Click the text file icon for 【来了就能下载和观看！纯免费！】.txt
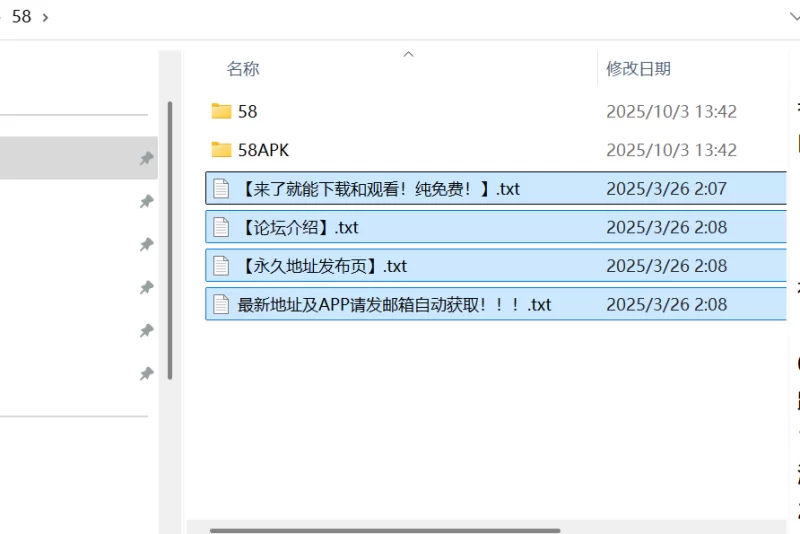The width and height of the screenshot is (800, 534). coord(221,189)
